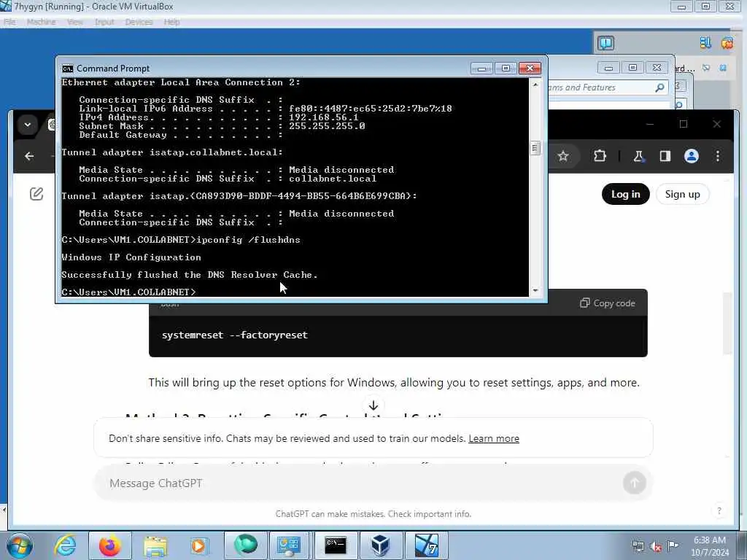
Task: Click the send message arrow button
Action: [634, 483]
